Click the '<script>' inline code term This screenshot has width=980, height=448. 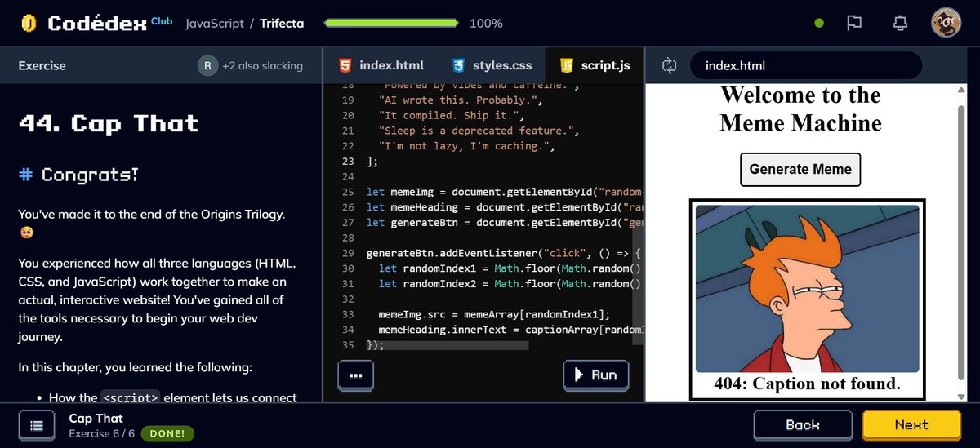130,398
